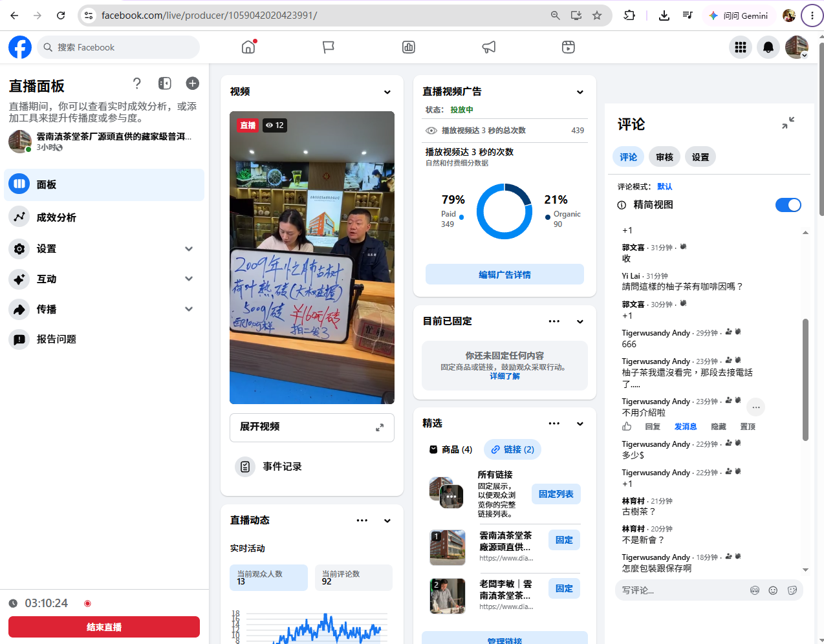The height and width of the screenshot is (644, 824).
Task: Open the notifications bell
Action: 768,47
